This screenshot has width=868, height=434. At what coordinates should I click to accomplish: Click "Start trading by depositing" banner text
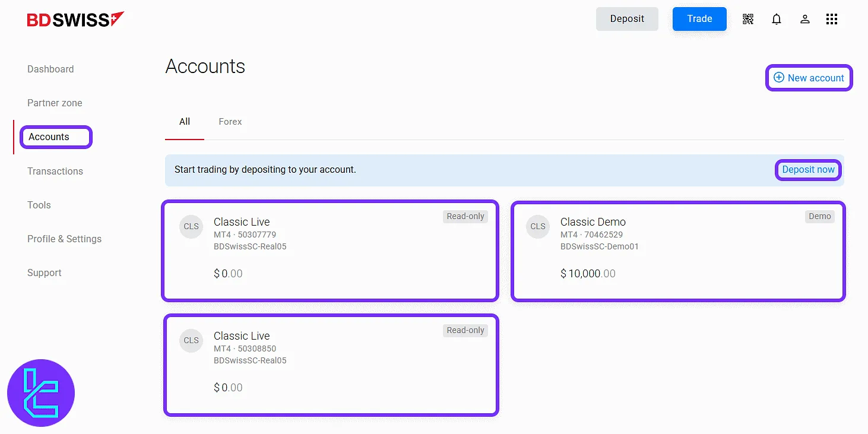[x=265, y=170]
